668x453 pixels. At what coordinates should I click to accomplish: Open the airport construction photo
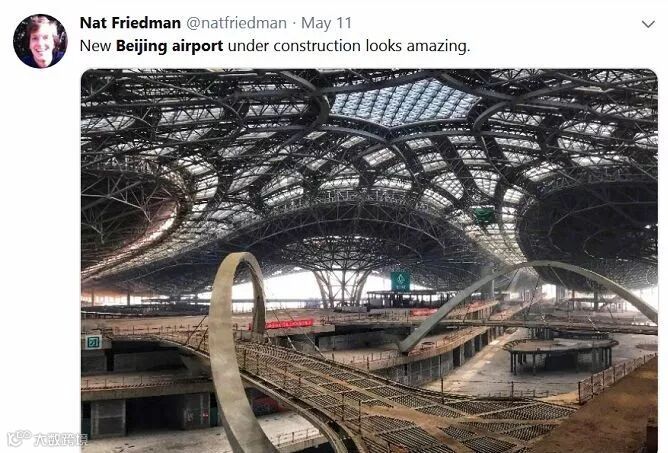tap(369, 260)
